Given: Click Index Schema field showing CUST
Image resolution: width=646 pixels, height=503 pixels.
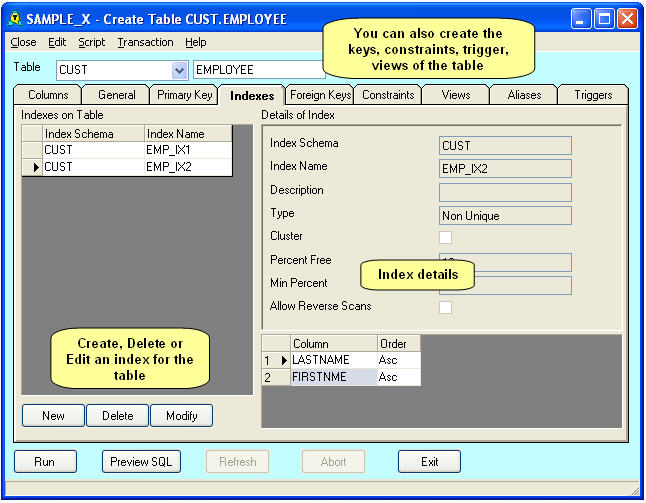Looking at the screenshot, I should tap(505, 145).
